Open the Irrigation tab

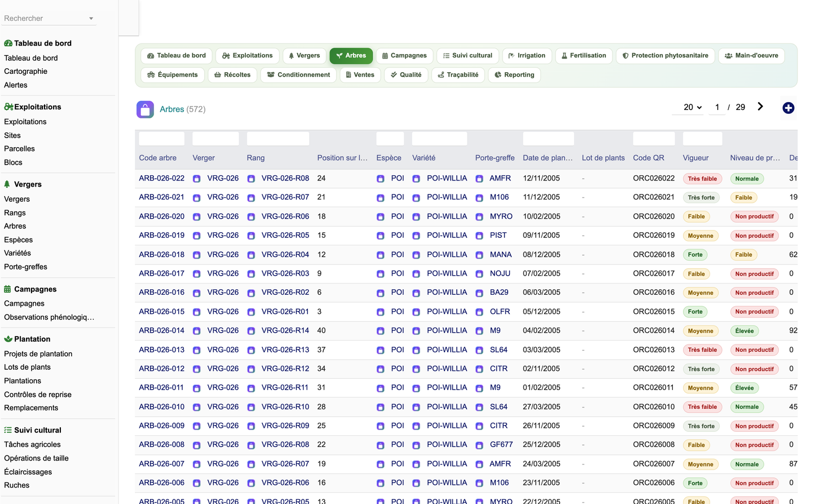[x=527, y=56]
